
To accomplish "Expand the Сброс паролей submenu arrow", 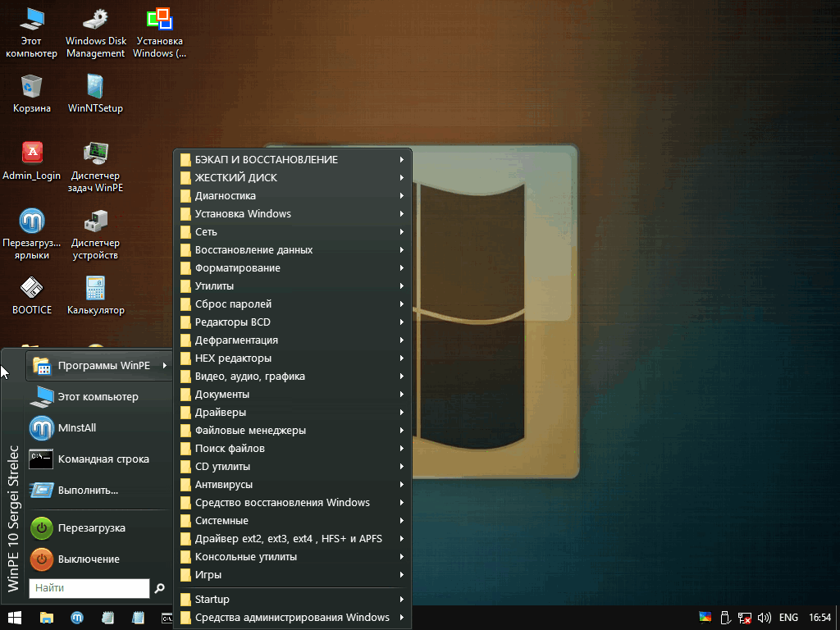I will (402, 304).
